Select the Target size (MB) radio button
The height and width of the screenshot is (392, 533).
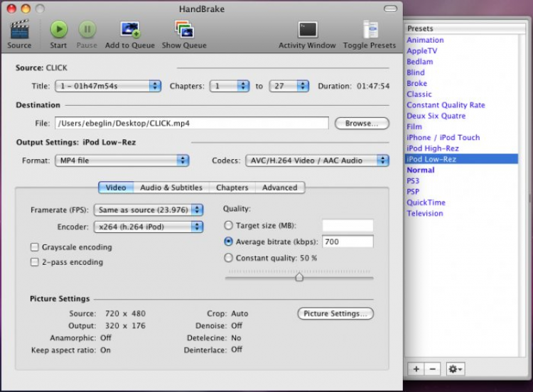click(x=228, y=226)
